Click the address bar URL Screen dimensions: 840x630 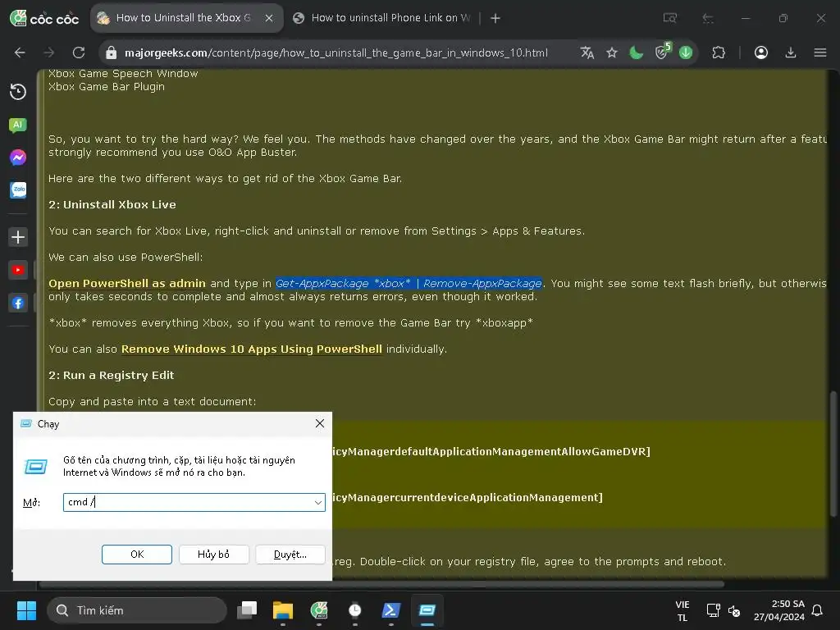[336, 52]
